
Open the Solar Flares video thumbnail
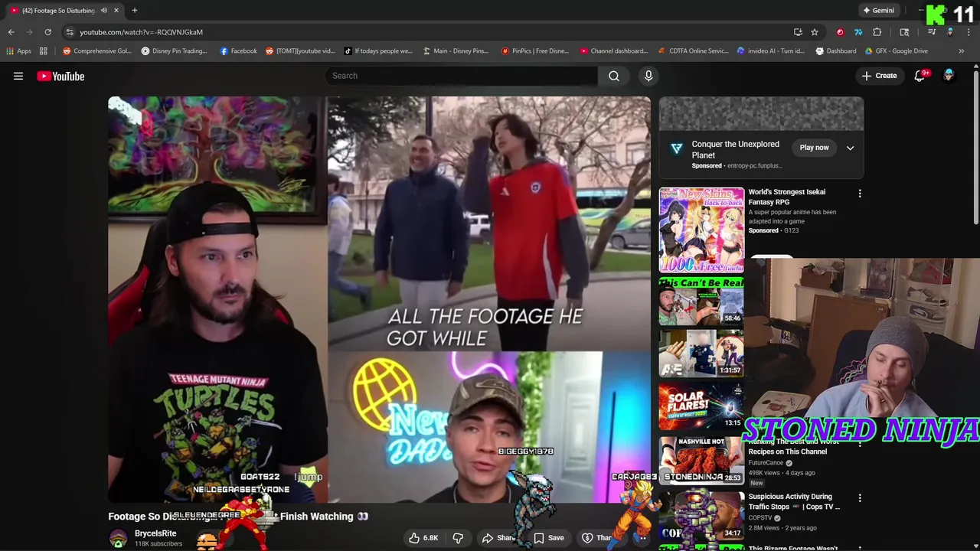point(701,405)
